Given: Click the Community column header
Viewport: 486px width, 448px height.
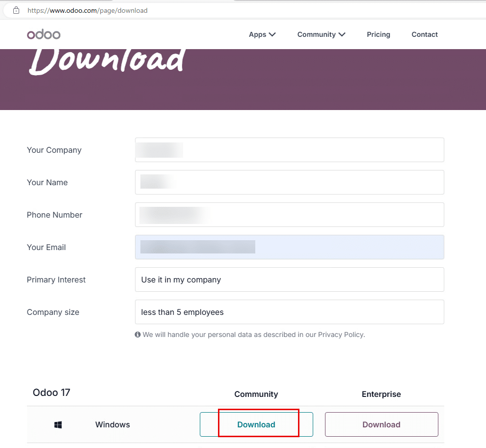Looking at the screenshot, I should click(256, 394).
